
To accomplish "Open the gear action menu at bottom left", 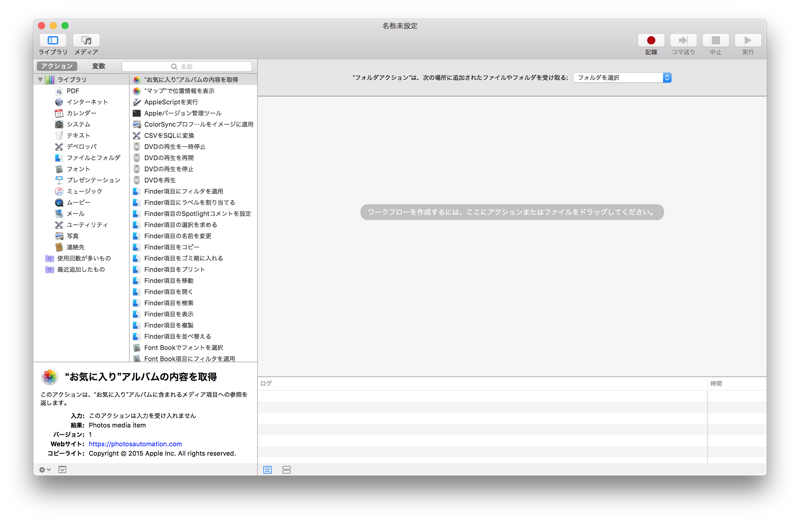I will click(45, 469).
